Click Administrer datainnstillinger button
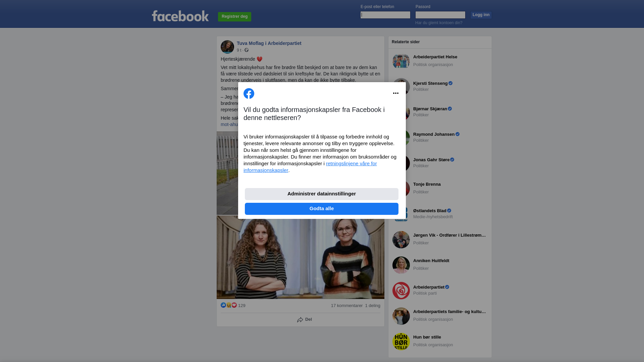Viewport: 644px width, 362px height. pyautogui.click(x=322, y=194)
